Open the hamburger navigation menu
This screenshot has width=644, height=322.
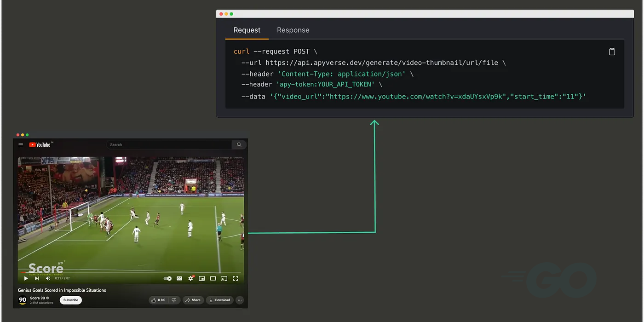coord(20,144)
